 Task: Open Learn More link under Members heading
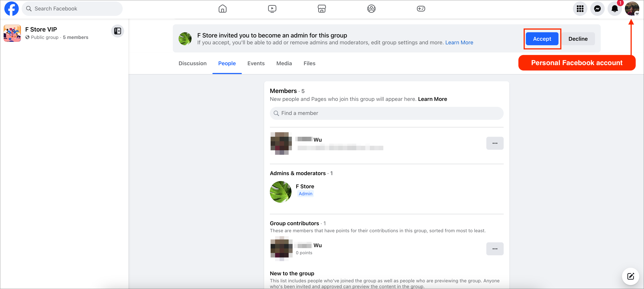tap(433, 99)
